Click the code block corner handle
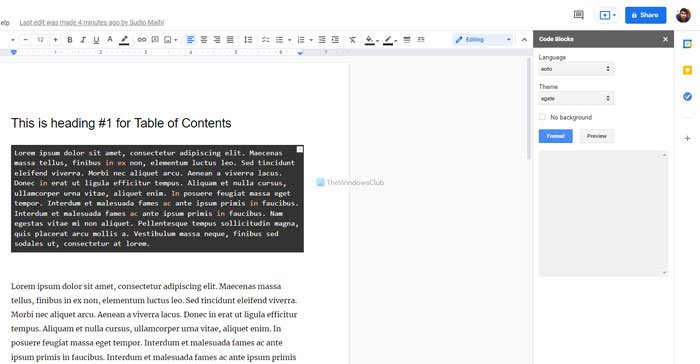 tap(300, 149)
